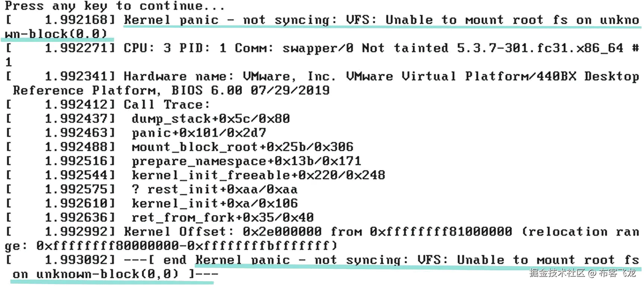Viewport: 644px width, 286px height.
Task: Click the 'dump_stack+0x5c/0x80' entry
Action: click(x=211, y=119)
